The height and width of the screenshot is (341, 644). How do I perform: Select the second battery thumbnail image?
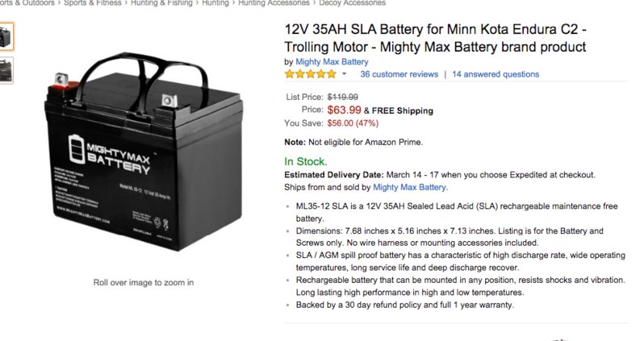click(6, 70)
